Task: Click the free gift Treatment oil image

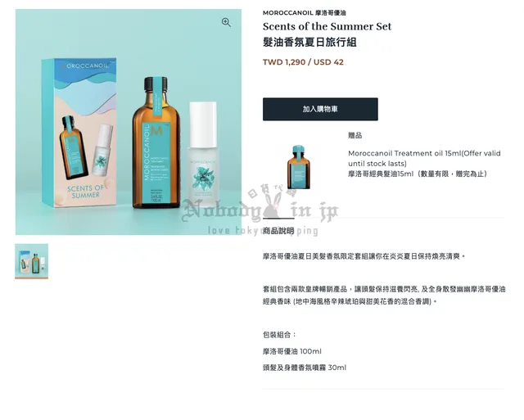Action: click(298, 167)
